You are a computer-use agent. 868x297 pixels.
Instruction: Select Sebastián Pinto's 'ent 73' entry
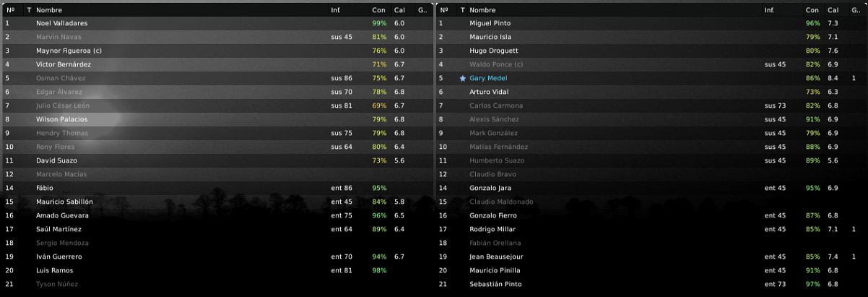tap(775, 284)
